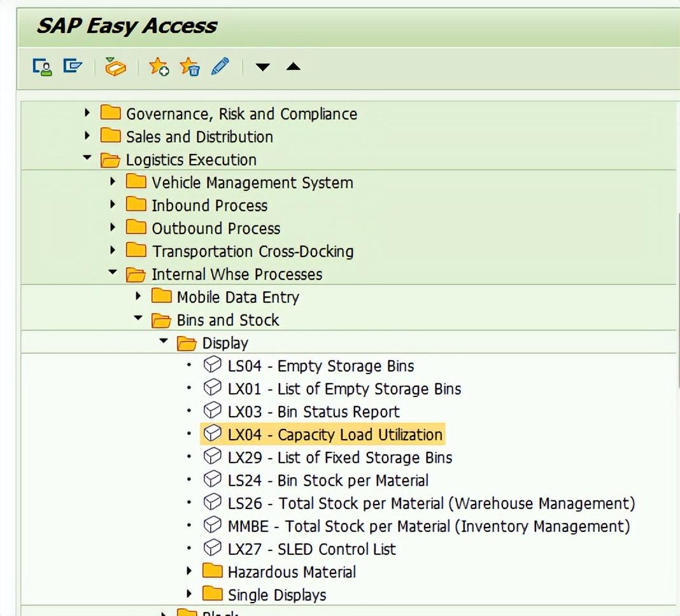Expand the Single Displays folder

[188, 594]
